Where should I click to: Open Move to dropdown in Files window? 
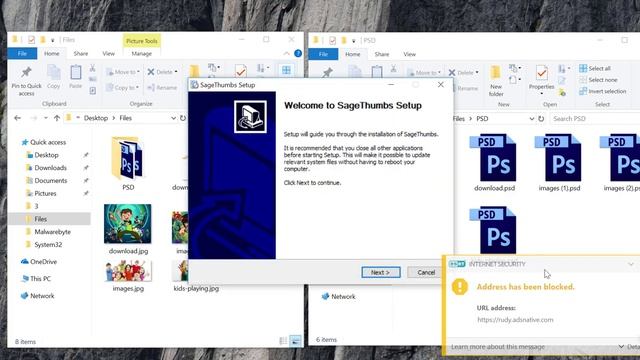123,72
